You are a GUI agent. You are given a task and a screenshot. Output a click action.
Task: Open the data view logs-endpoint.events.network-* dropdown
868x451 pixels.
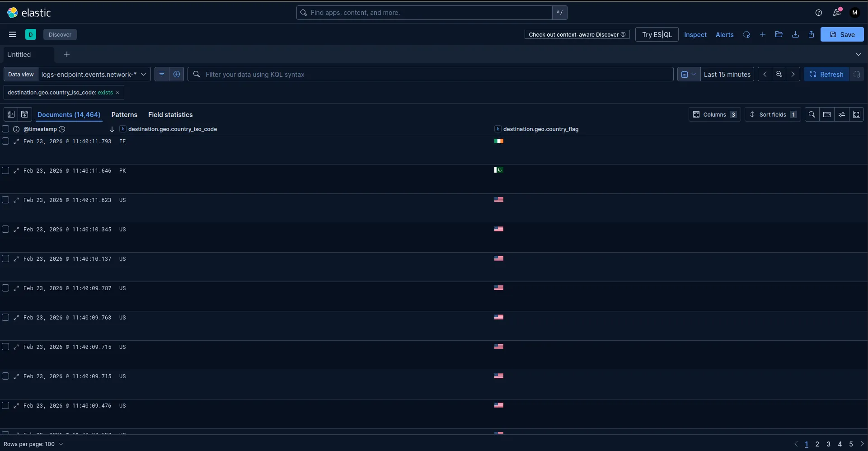click(94, 74)
